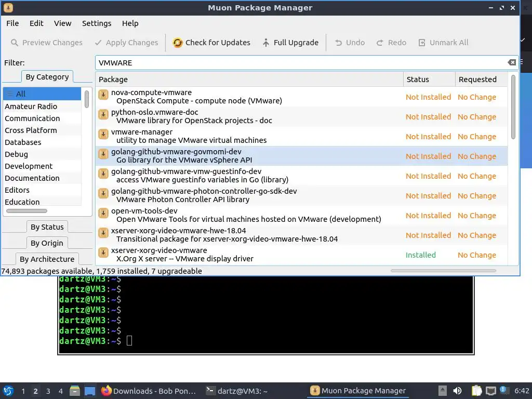Open the Edit menu
This screenshot has width=532, height=399.
pyautogui.click(x=36, y=23)
